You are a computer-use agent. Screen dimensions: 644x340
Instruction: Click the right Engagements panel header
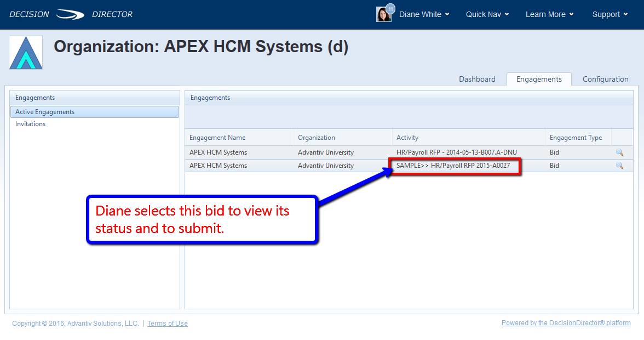coord(409,98)
